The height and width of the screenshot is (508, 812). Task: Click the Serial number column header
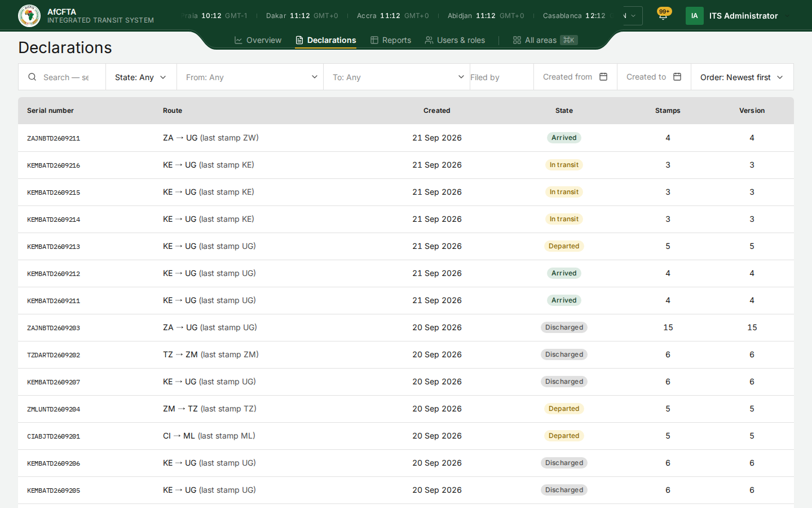[x=50, y=111]
